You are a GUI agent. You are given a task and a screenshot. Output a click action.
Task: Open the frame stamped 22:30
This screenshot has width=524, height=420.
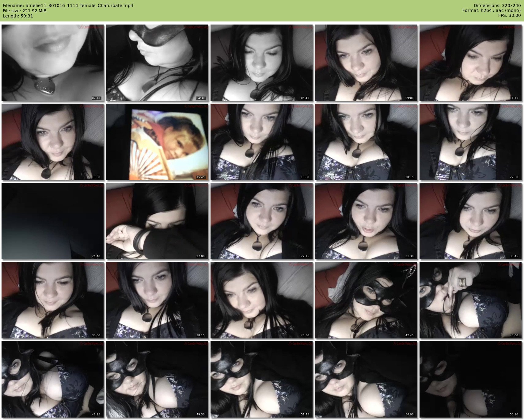click(x=470, y=142)
